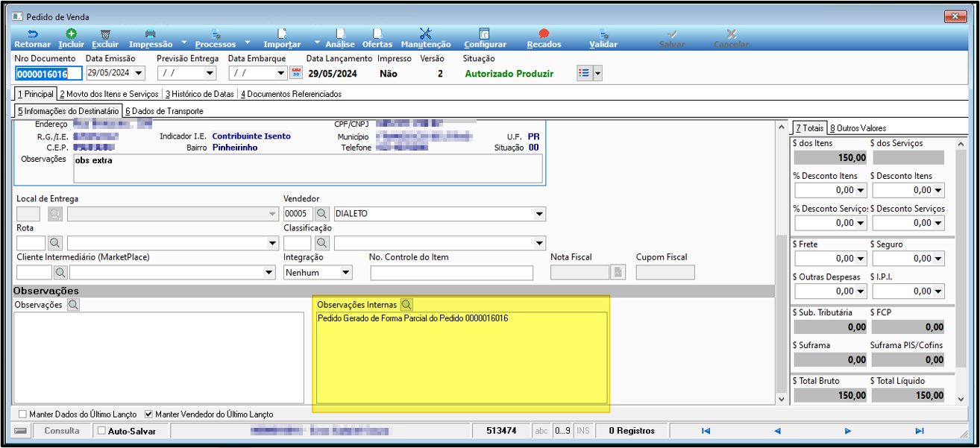Expand the Integração Nenhum dropdown
Viewport: 980px width, 448px height.
click(x=345, y=272)
